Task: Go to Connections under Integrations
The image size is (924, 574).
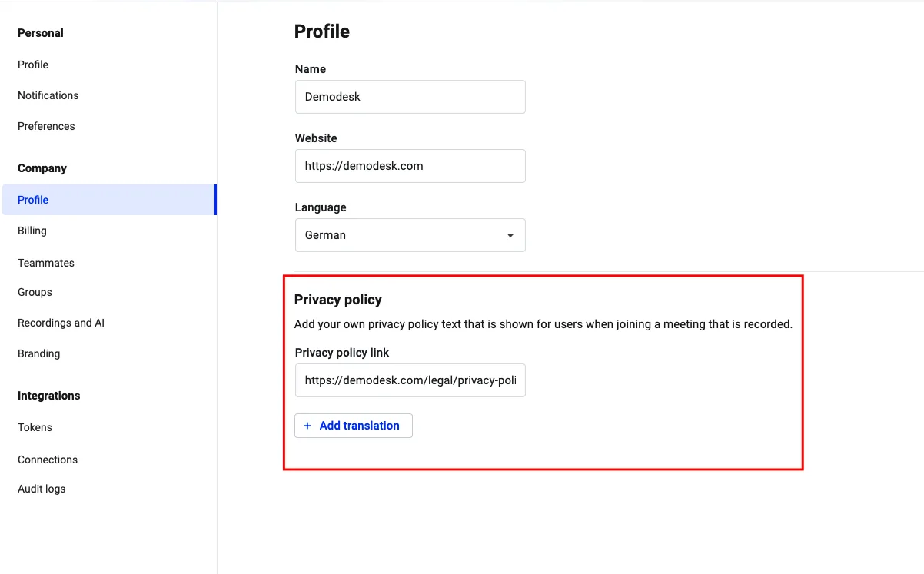Action: tap(48, 460)
